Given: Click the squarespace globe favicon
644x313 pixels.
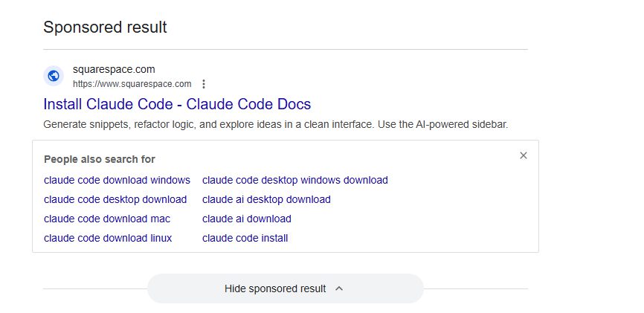Looking at the screenshot, I should [53, 76].
